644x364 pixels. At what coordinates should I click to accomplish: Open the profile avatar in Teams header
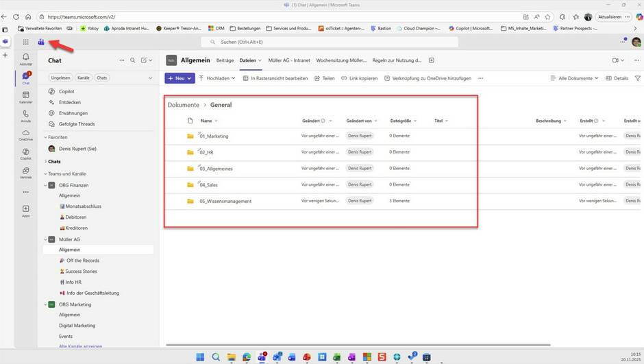(636, 42)
